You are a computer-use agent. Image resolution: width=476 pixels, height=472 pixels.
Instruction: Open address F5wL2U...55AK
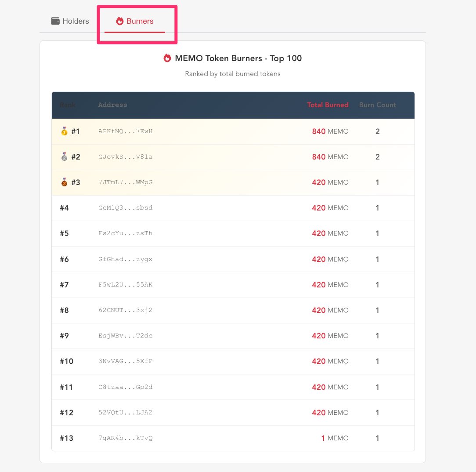(x=126, y=285)
